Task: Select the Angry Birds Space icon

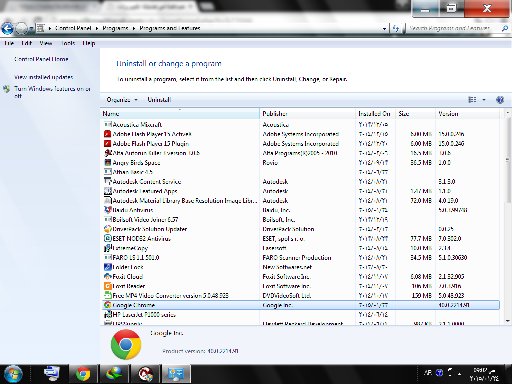Action: coord(107,163)
